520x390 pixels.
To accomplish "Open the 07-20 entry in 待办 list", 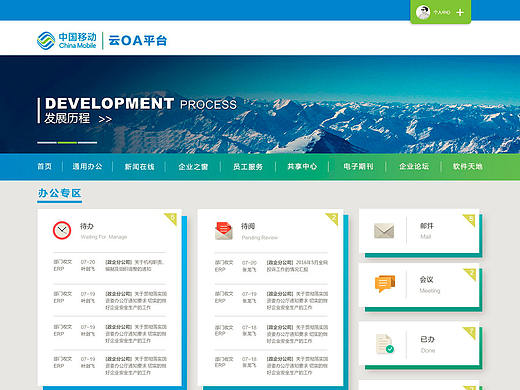I will click(x=110, y=266).
